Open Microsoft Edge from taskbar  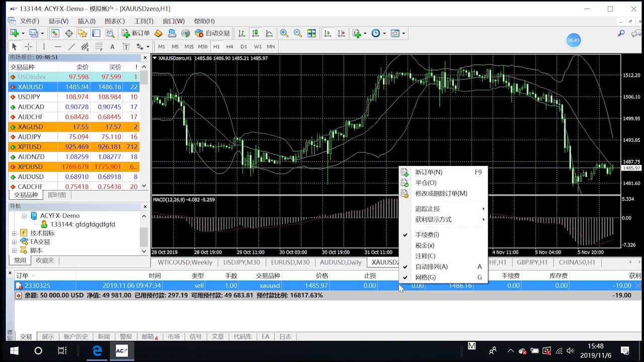pyautogui.click(x=97, y=351)
